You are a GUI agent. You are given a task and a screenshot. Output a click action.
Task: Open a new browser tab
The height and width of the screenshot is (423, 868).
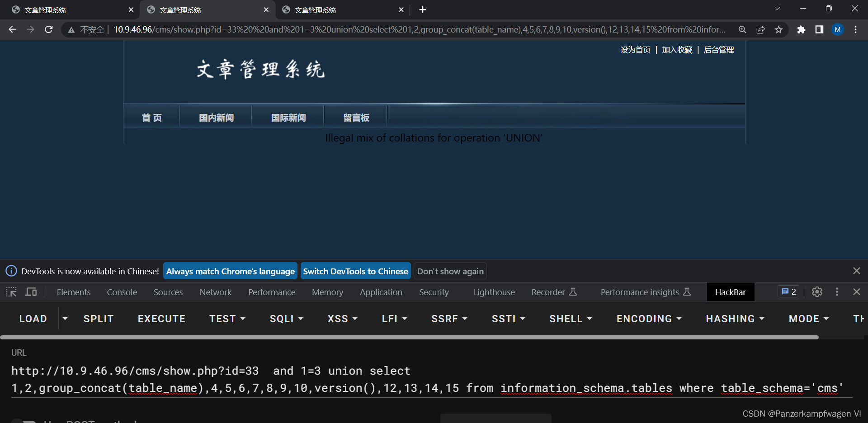point(423,9)
